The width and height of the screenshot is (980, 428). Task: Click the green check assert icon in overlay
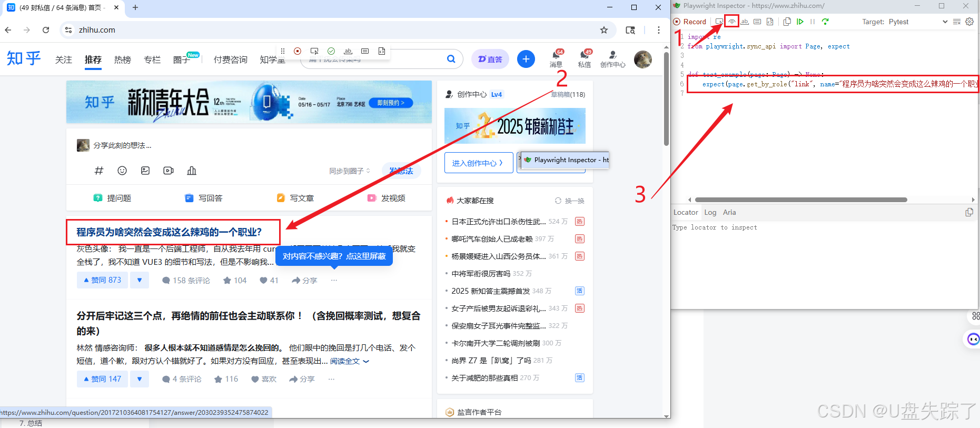tap(331, 51)
